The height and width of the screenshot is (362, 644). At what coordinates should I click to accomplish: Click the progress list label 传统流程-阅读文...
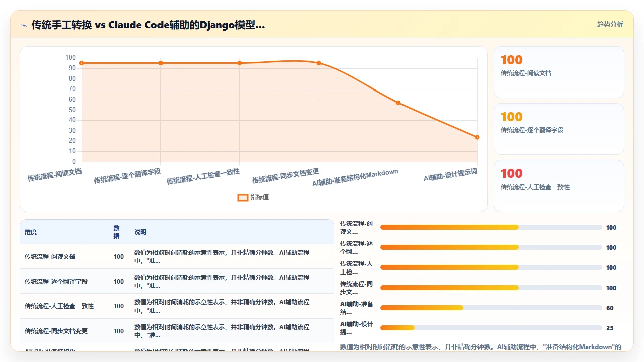357,228
